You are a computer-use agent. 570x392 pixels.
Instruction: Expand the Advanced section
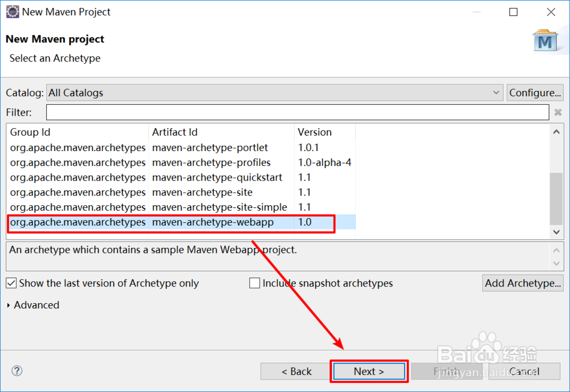pyautogui.click(x=9, y=305)
